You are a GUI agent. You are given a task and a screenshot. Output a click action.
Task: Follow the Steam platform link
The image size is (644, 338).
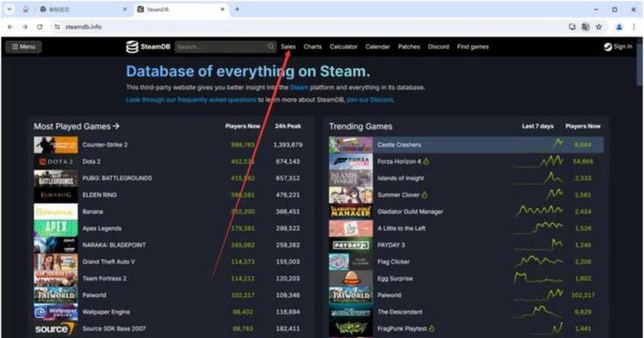(299, 87)
